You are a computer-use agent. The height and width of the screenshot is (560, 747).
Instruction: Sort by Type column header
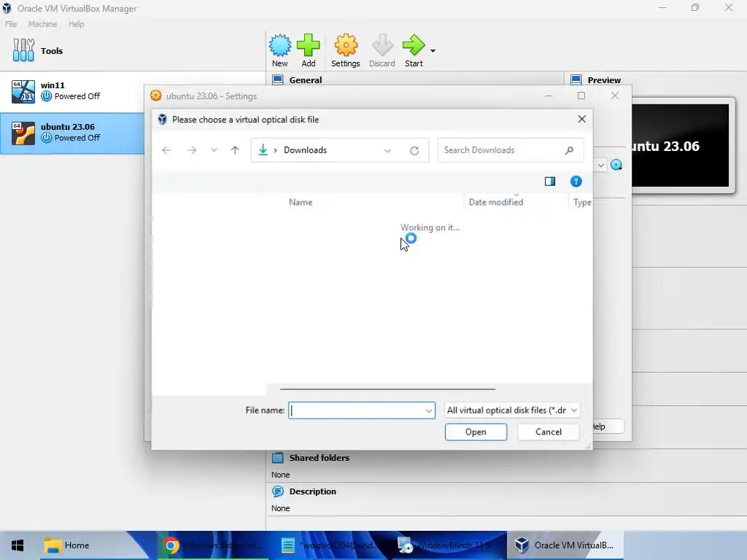click(x=582, y=202)
